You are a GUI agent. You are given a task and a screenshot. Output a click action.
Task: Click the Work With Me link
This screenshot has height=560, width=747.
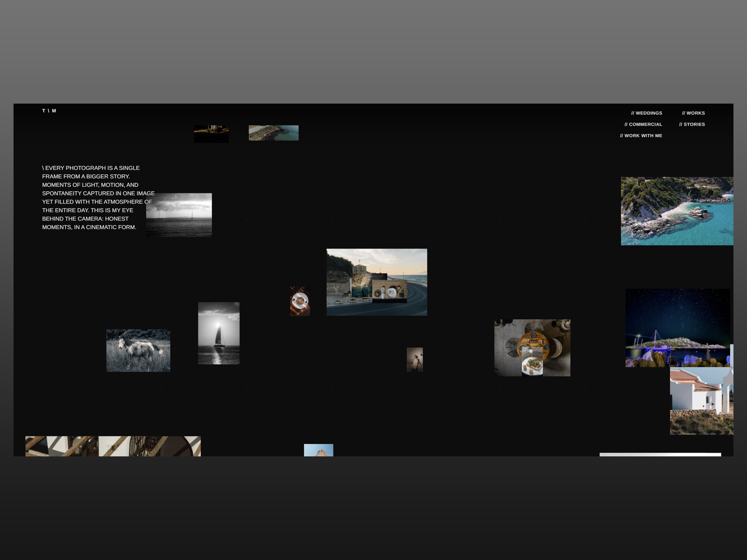[x=641, y=135]
